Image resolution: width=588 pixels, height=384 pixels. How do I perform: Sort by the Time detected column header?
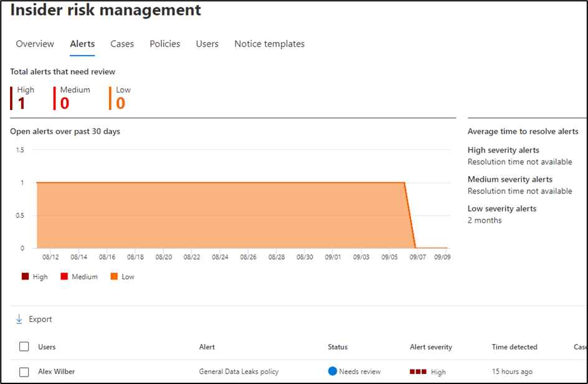coord(514,347)
